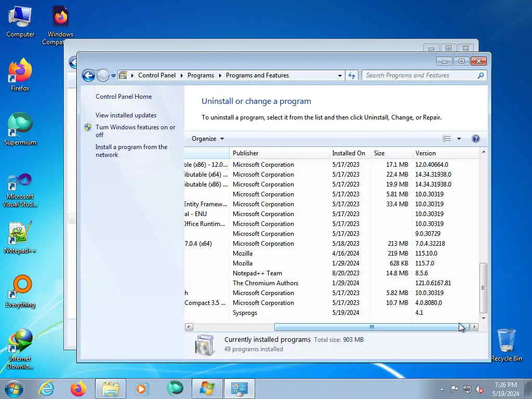
Task: Click the Action Center flag tray icon
Action: pos(454,389)
